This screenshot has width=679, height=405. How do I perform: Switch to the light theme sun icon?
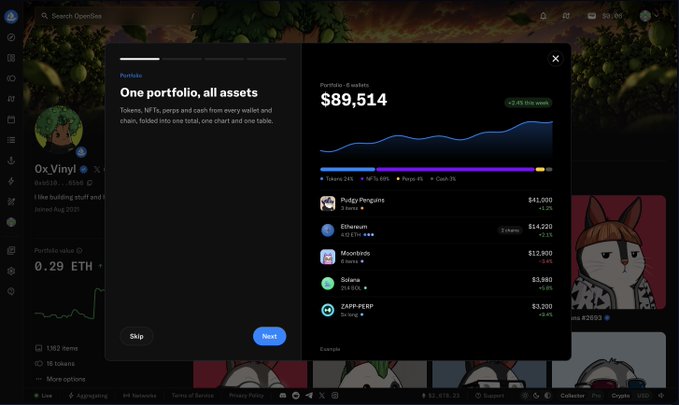click(x=525, y=395)
